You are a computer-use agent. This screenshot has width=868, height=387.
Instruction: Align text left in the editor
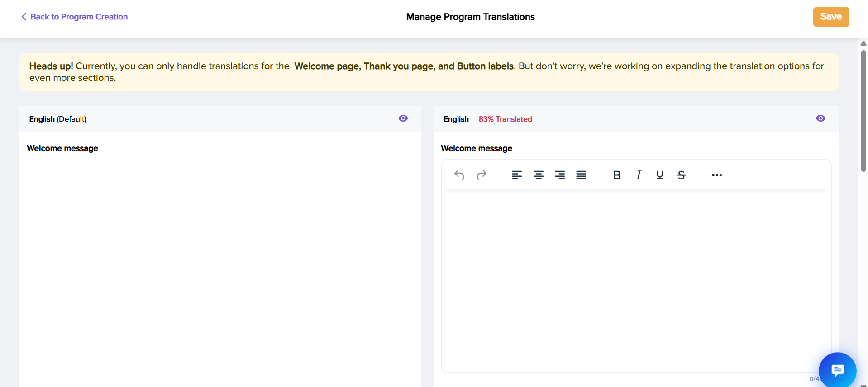tap(517, 175)
